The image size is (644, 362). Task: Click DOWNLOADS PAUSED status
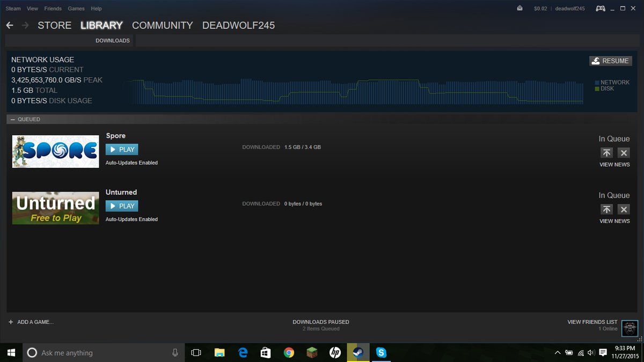[x=321, y=322]
